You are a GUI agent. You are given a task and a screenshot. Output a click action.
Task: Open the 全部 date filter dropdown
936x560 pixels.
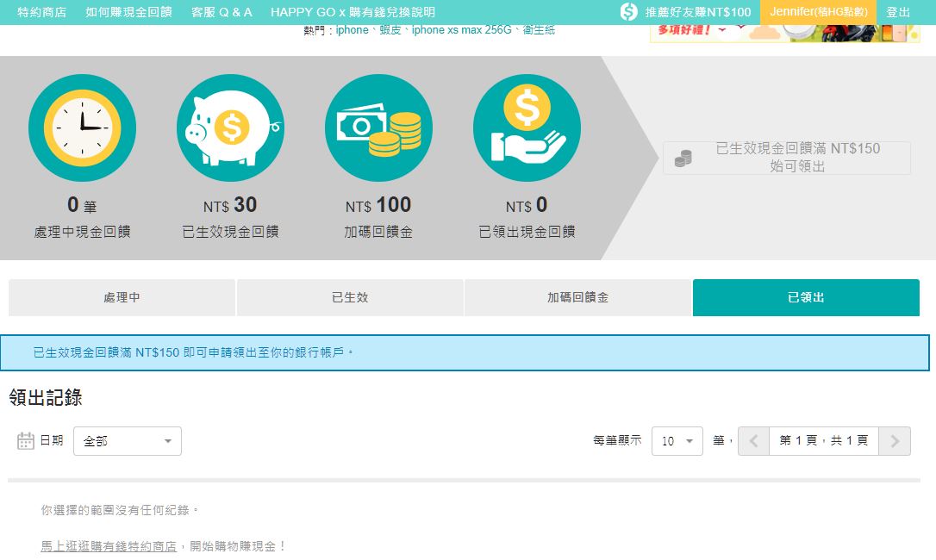(x=128, y=441)
